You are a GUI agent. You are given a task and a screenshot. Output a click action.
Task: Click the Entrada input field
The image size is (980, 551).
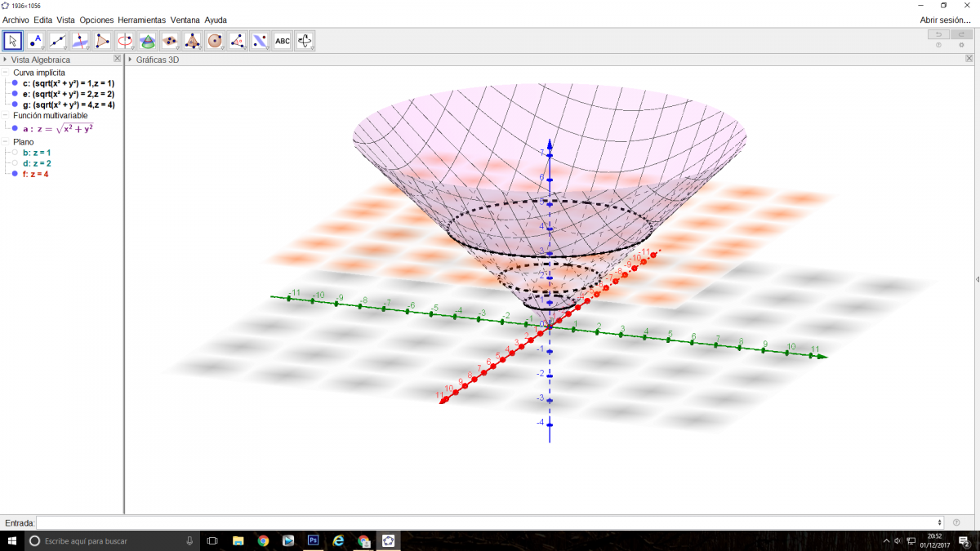click(488, 522)
